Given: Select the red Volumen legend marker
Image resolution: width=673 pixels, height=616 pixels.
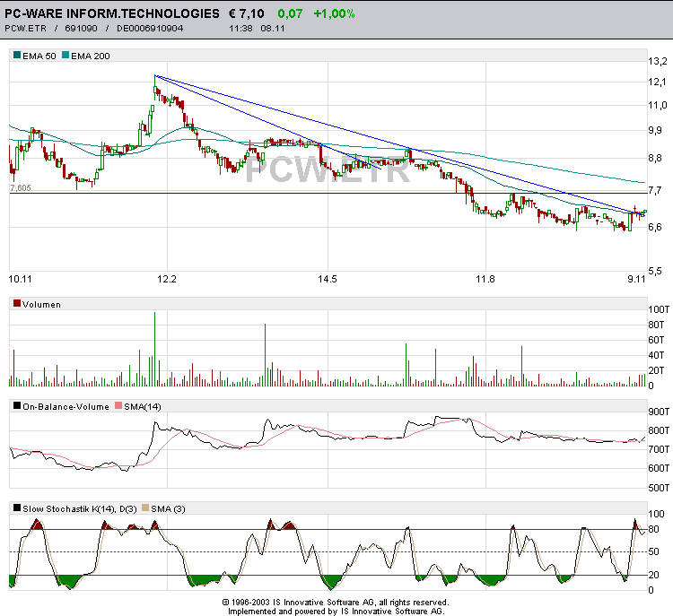Looking at the screenshot, I should pyautogui.click(x=17, y=305).
